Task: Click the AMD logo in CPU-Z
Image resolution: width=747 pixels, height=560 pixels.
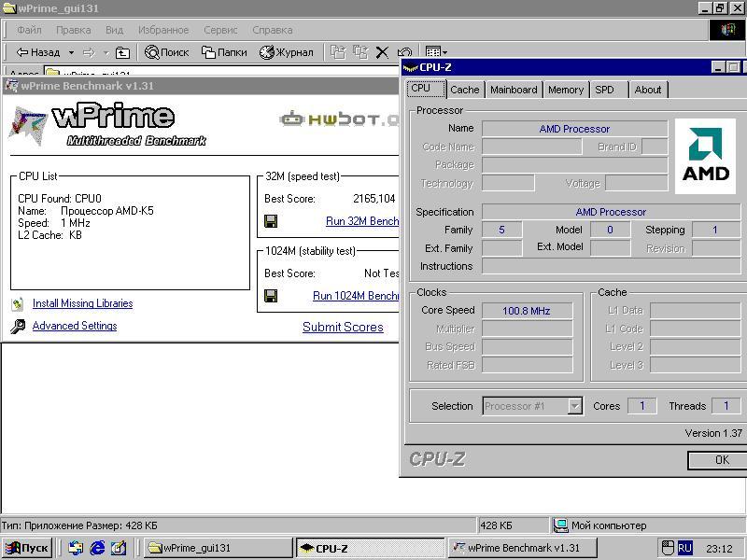Action: pos(705,156)
